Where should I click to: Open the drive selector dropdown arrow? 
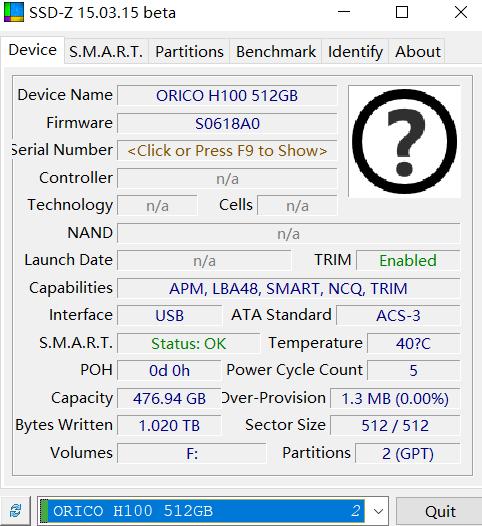point(378,511)
